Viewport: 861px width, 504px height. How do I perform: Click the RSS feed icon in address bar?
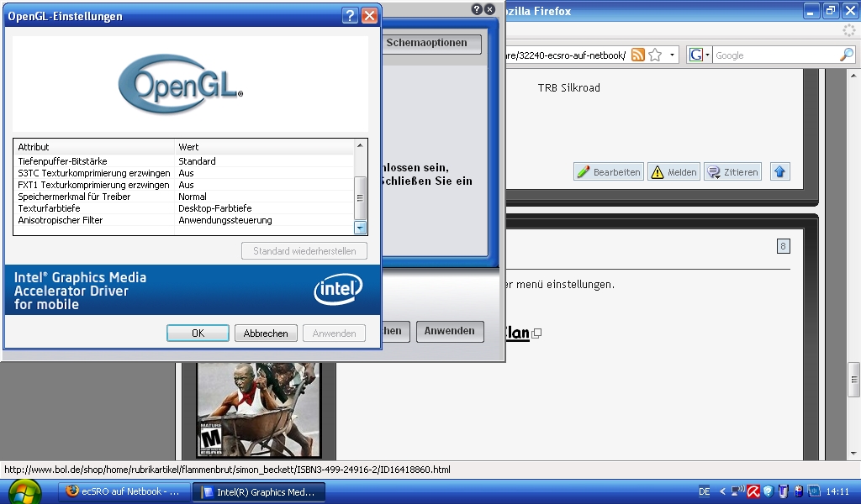tap(638, 55)
